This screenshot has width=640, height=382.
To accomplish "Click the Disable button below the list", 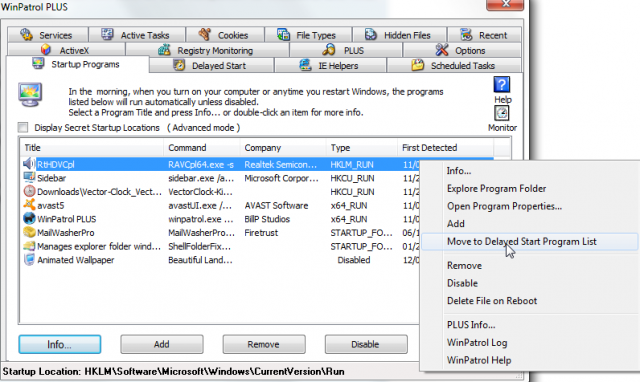I will (x=366, y=344).
